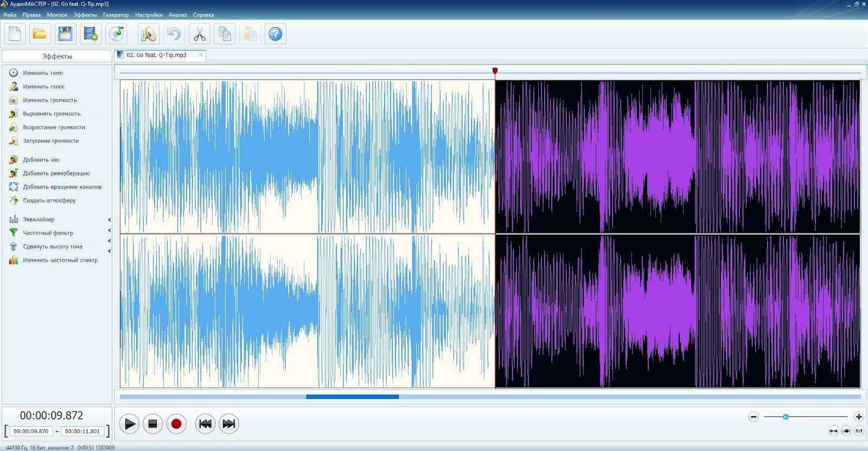
Task: Click the Добавить эхо effect
Action: [x=41, y=160]
